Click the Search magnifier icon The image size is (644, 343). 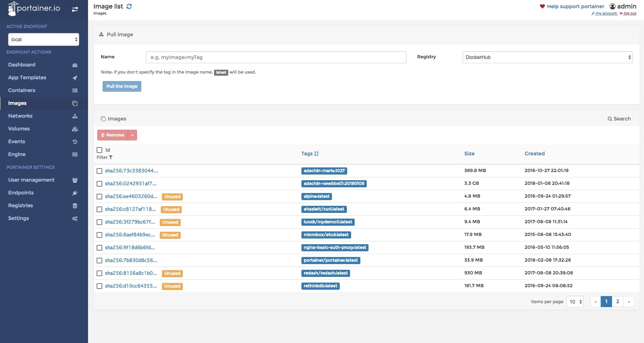pos(610,119)
